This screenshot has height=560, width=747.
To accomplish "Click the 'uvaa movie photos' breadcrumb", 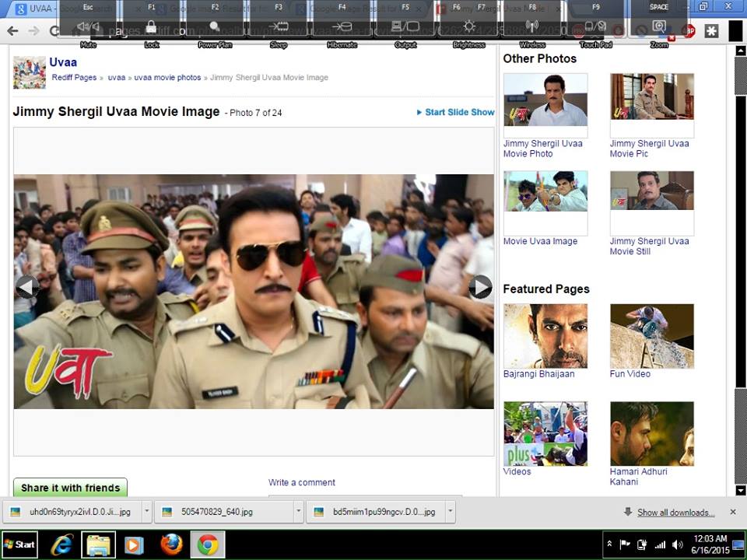I will tap(167, 78).
